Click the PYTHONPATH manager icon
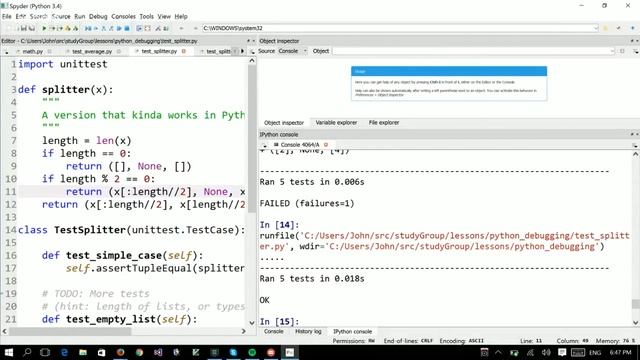The width and height of the screenshot is (640, 360). click(166, 28)
